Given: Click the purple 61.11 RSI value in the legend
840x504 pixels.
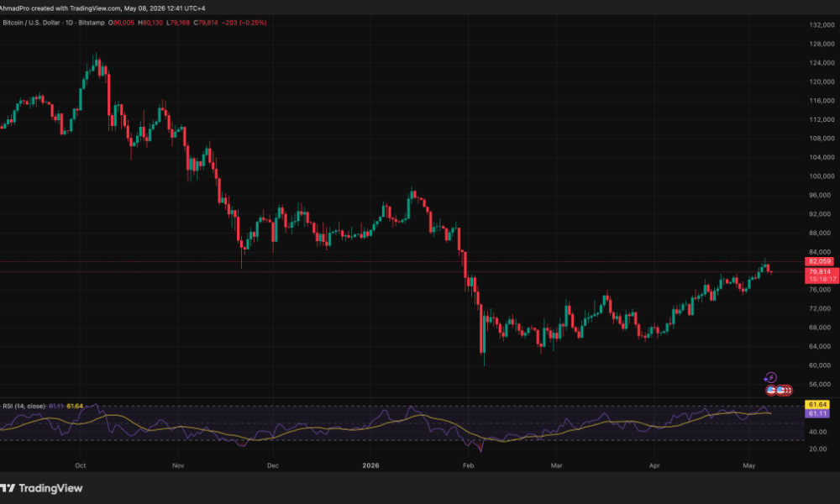Looking at the screenshot, I should 56,406.
